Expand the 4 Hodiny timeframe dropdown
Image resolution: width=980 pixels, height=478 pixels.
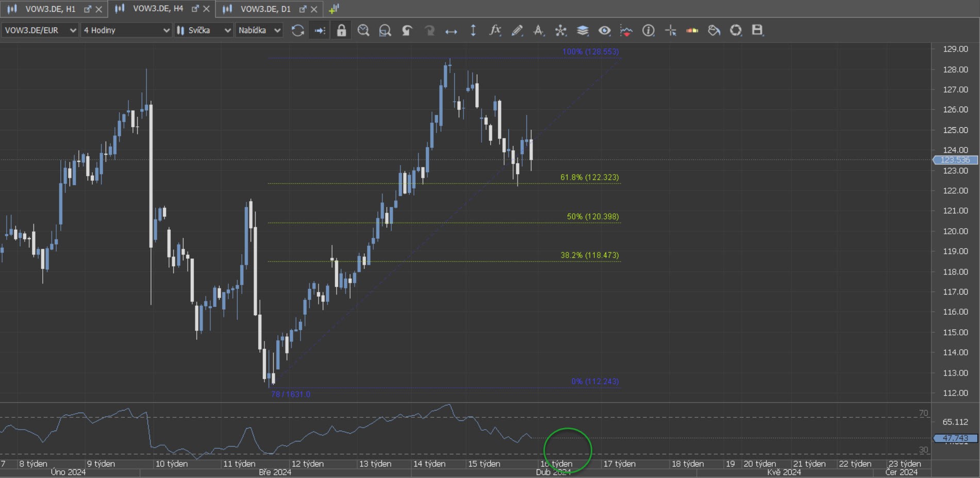[x=126, y=30]
